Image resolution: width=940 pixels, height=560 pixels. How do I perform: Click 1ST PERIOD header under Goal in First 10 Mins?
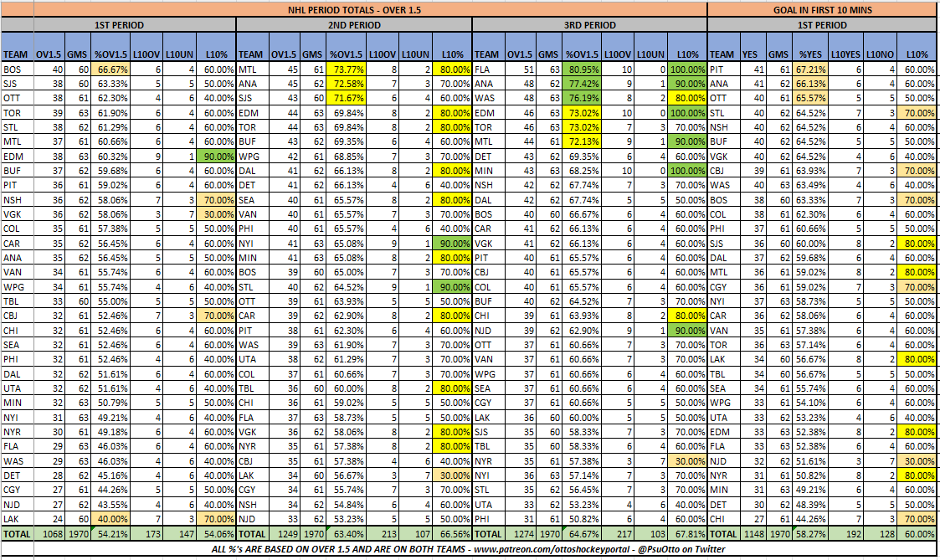(822, 25)
